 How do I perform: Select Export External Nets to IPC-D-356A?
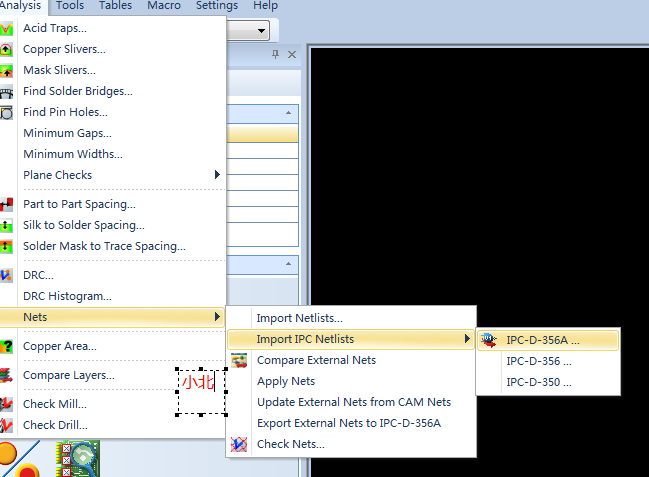pos(348,423)
